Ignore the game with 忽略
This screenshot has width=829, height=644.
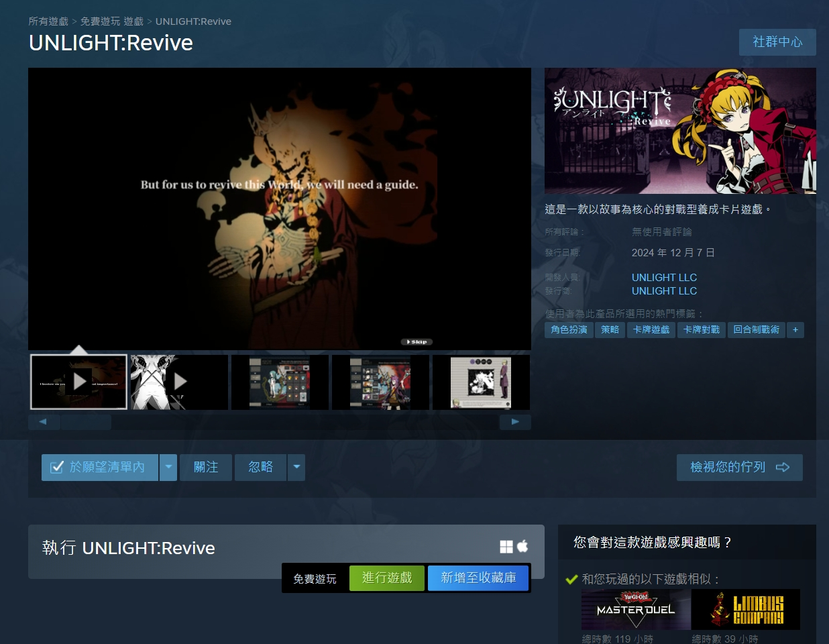tap(260, 468)
